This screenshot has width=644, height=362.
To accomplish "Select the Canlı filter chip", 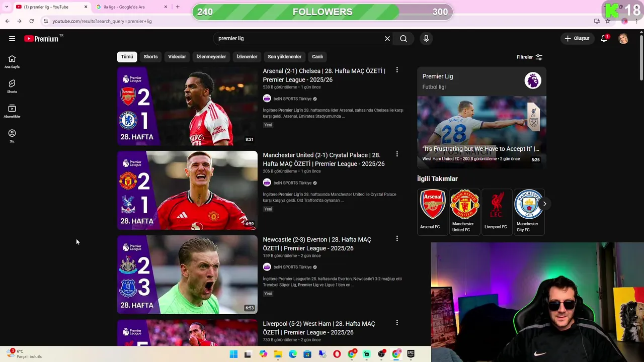I will click(317, 57).
